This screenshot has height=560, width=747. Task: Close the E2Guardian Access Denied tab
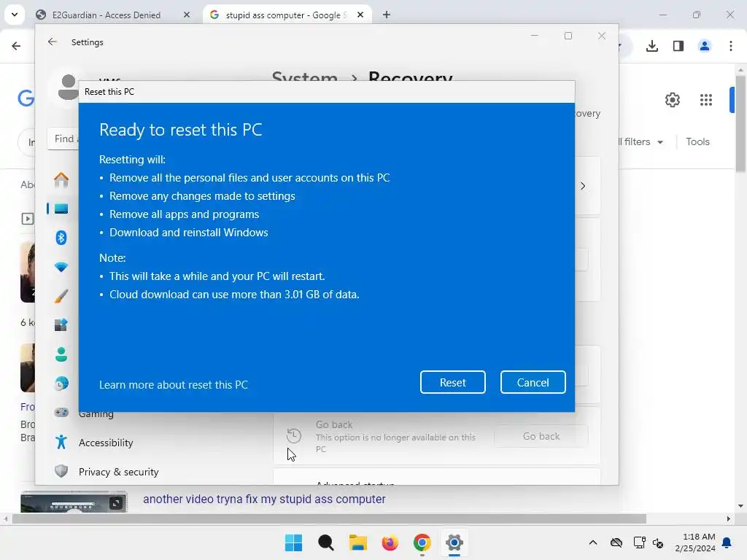pyautogui.click(x=186, y=15)
